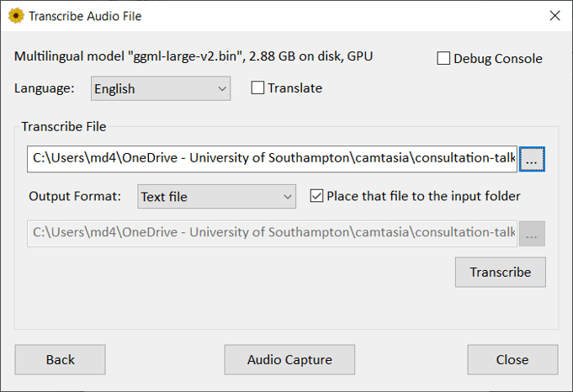Tick the Translate checkbox

257,88
